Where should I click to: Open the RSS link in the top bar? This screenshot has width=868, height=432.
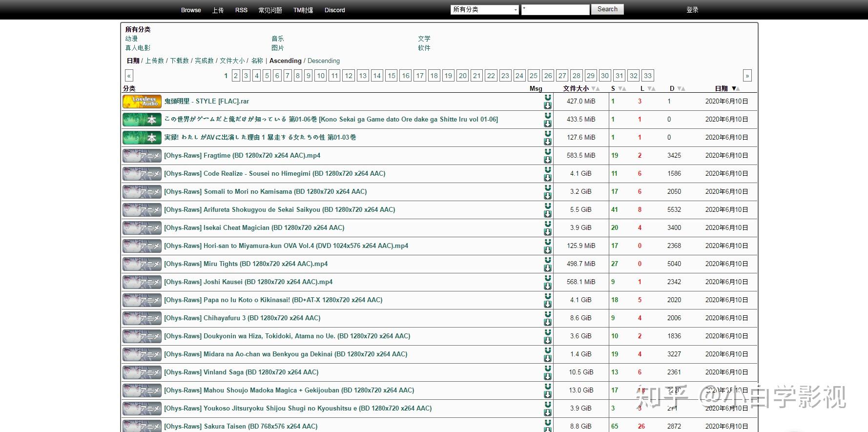(241, 10)
